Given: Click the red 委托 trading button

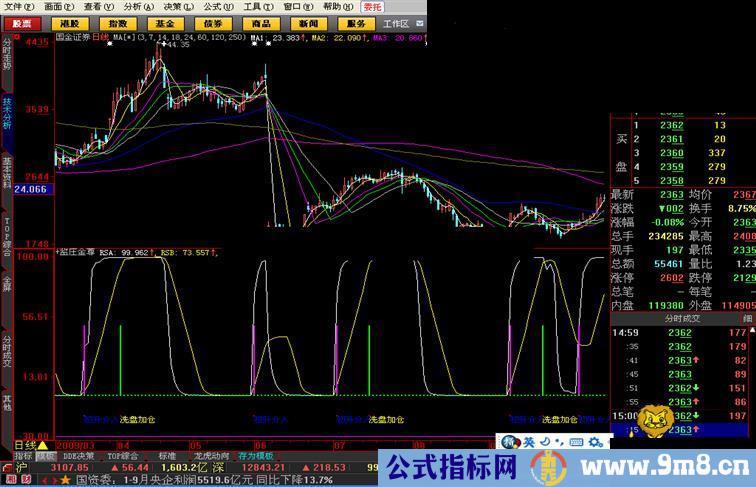Looking at the screenshot, I should [x=372, y=6].
